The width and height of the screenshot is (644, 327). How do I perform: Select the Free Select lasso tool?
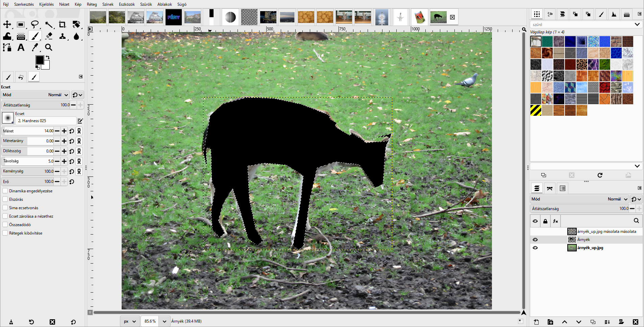coord(35,24)
